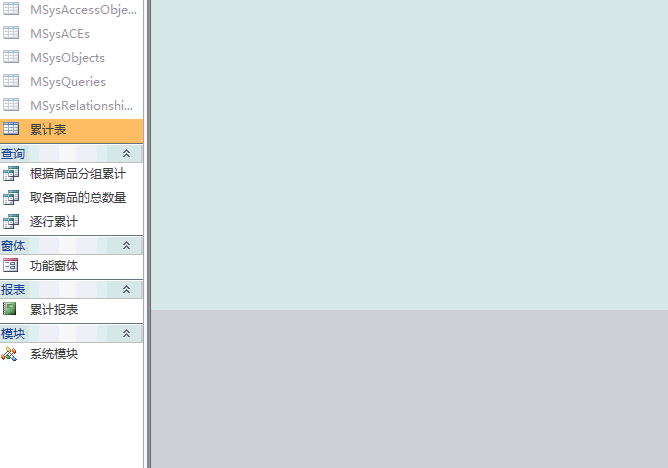The image size is (668, 468).
Task: Click the 查询 group header label
Action: point(13,153)
